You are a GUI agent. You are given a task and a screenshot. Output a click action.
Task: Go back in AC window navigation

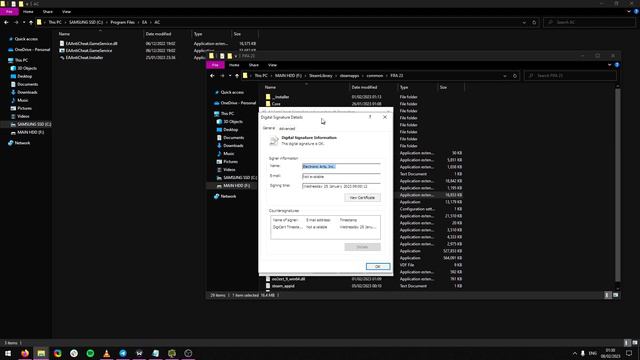(6, 22)
